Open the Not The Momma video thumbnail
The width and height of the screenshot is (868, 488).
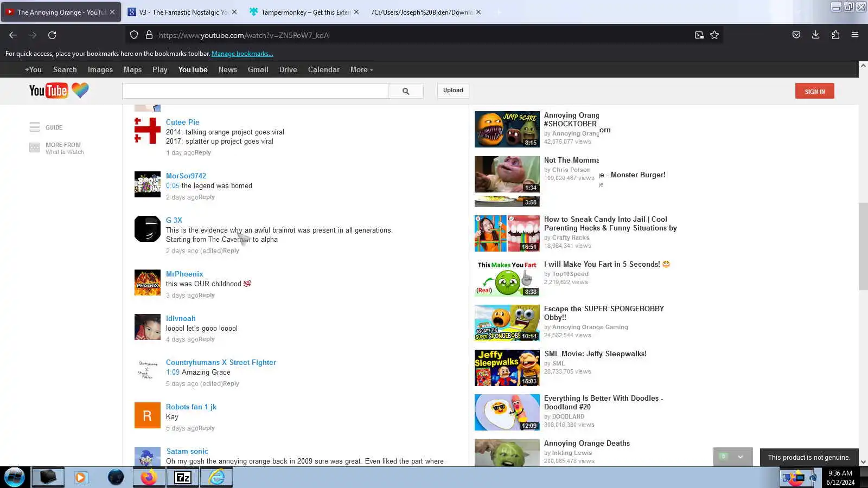507,174
